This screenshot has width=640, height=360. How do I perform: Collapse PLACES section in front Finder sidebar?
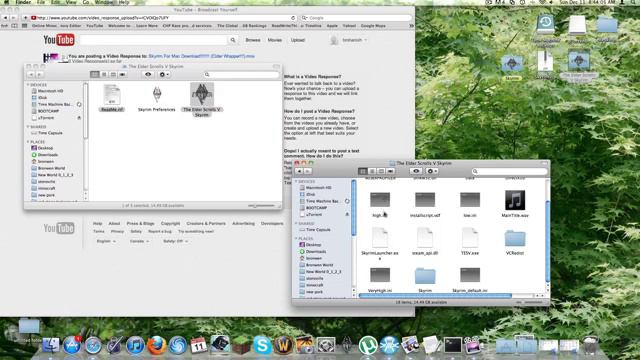tap(296, 238)
